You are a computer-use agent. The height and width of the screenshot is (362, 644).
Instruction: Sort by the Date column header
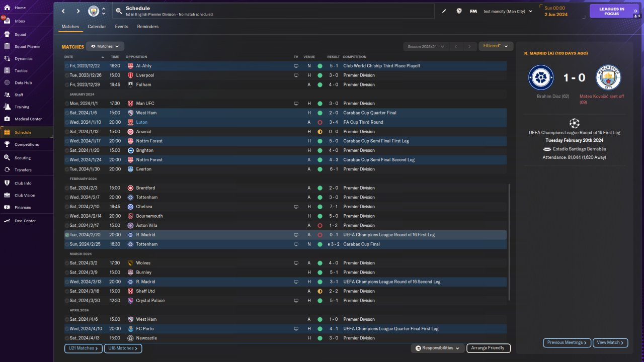69,57
